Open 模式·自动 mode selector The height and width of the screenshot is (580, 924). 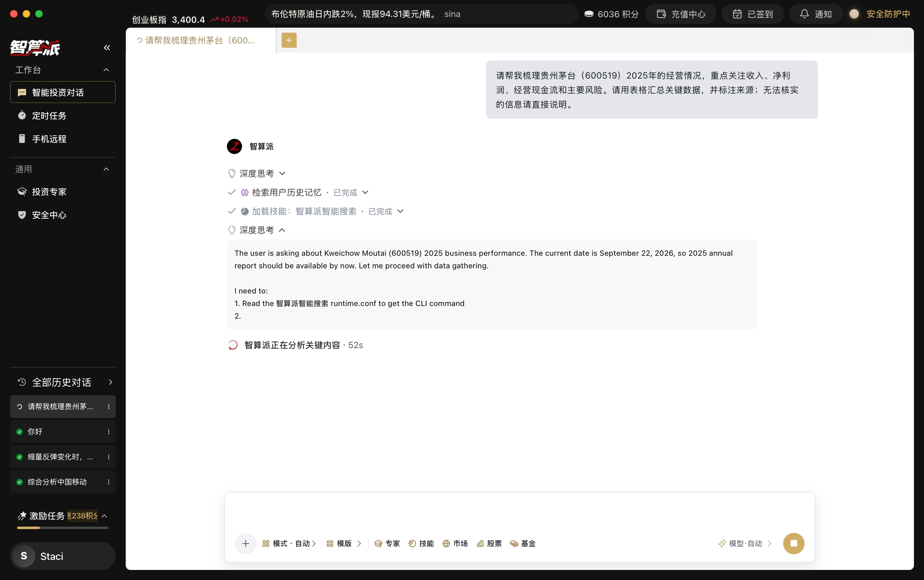289,544
